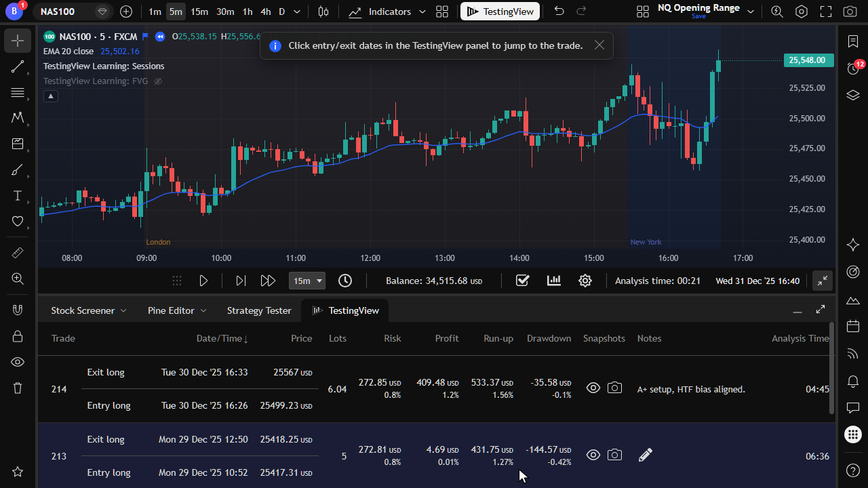Start replay with the play button
The width and height of the screenshot is (868, 488).
(203, 281)
